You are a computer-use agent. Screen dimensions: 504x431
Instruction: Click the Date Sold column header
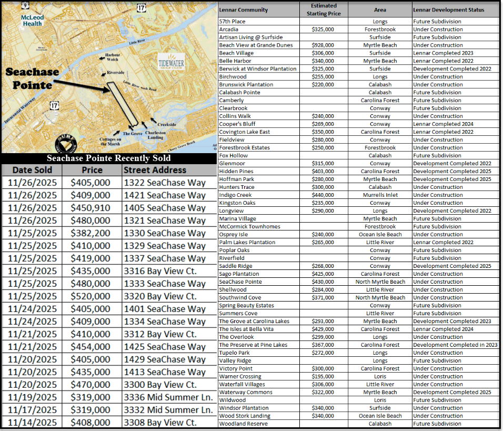tap(32, 170)
